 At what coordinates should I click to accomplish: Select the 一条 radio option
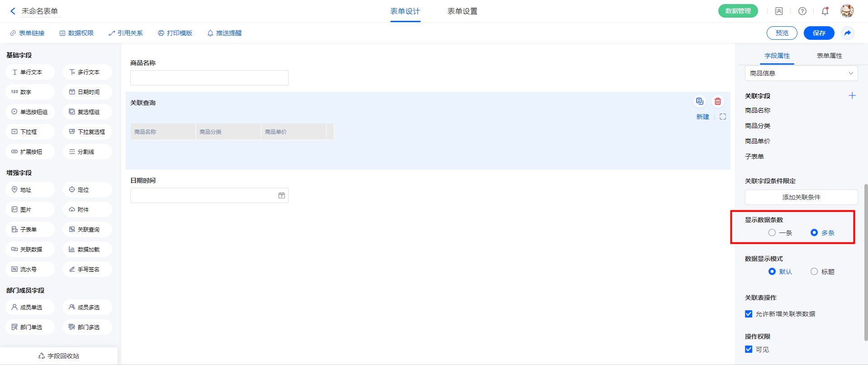pos(772,232)
